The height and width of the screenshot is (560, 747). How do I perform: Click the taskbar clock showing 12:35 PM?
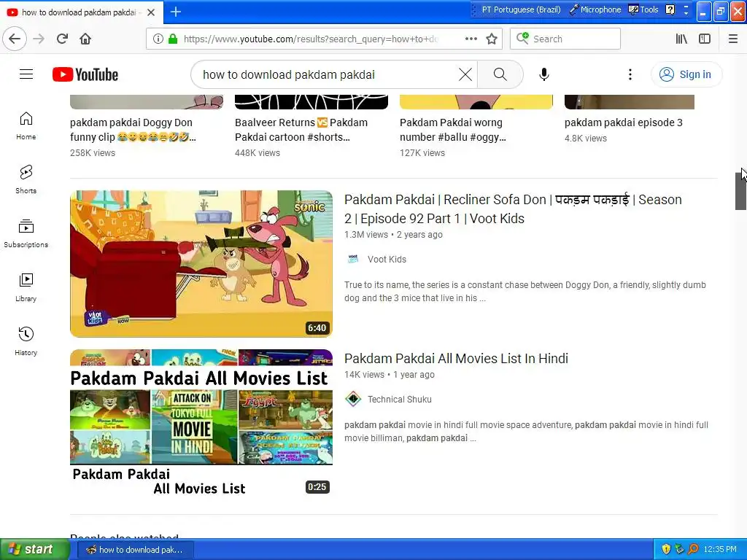720,550
